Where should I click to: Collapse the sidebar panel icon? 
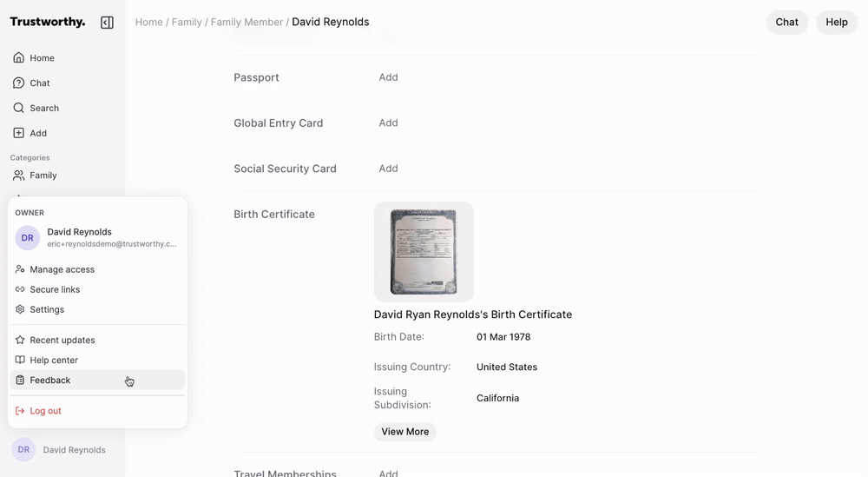click(x=107, y=23)
